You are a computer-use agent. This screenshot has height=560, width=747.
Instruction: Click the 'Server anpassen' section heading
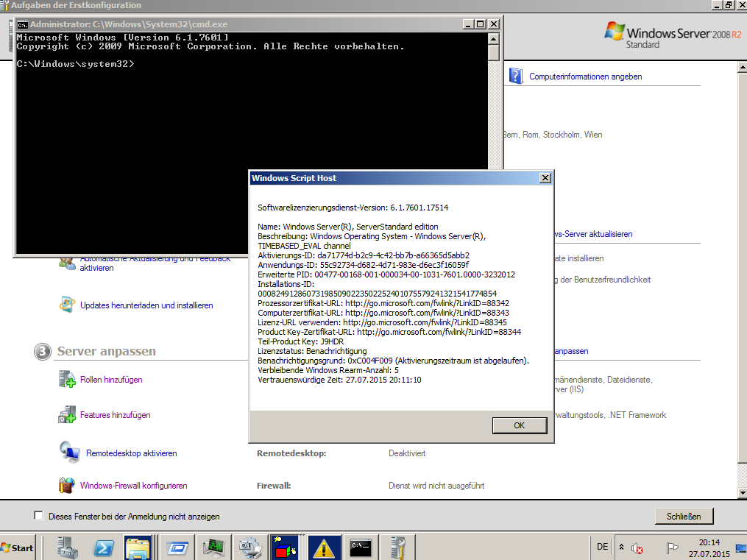tap(106, 352)
